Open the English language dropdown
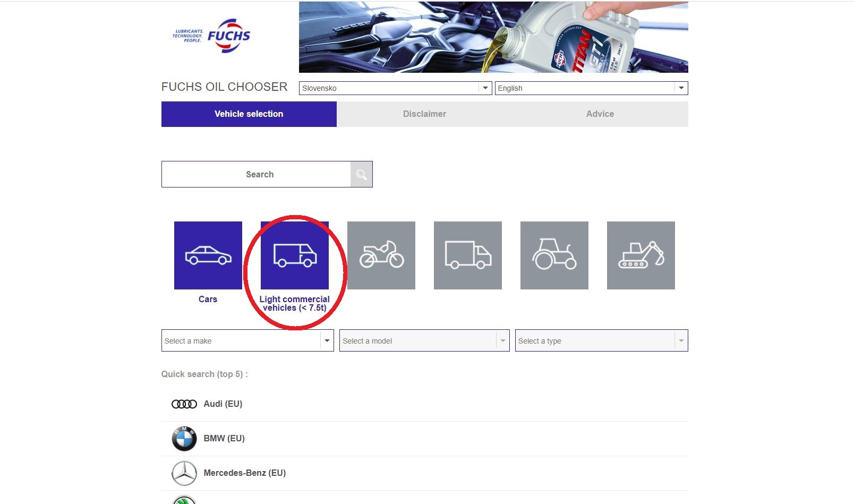The width and height of the screenshot is (854, 504). click(591, 88)
